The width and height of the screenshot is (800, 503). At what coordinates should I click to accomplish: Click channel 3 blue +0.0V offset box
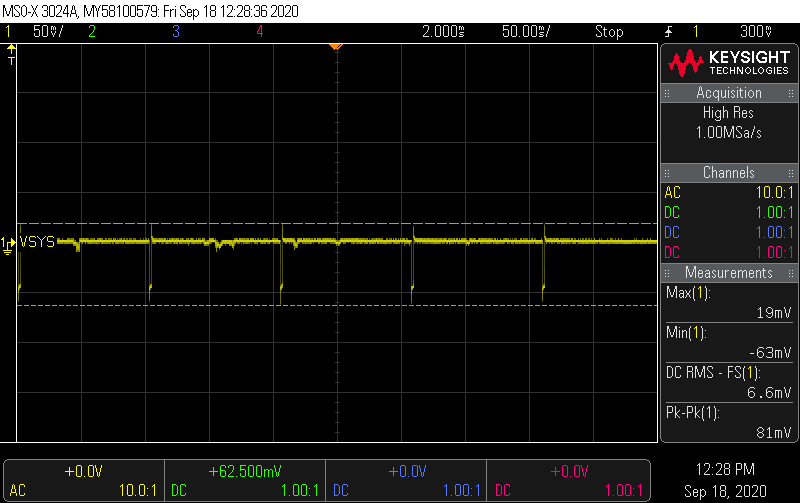click(x=406, y=481)
